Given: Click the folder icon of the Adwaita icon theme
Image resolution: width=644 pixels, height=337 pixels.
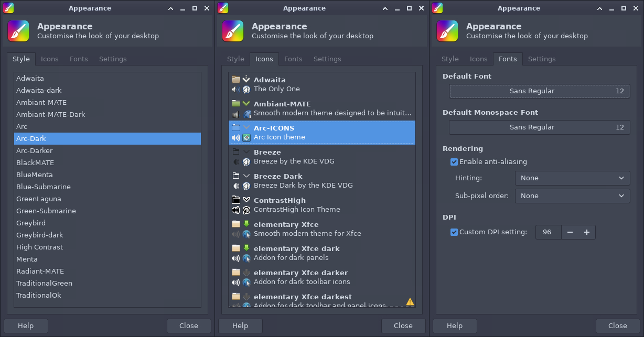Looking at the screenshot, I should tap(236, 80).
